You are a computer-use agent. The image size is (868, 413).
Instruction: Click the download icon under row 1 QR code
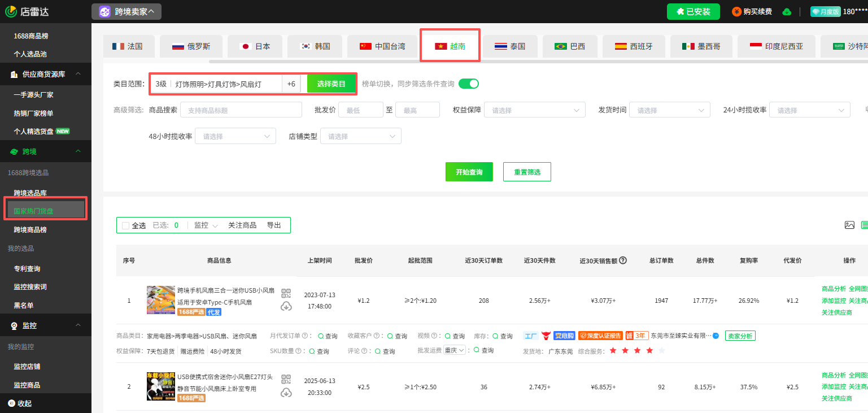286,306
